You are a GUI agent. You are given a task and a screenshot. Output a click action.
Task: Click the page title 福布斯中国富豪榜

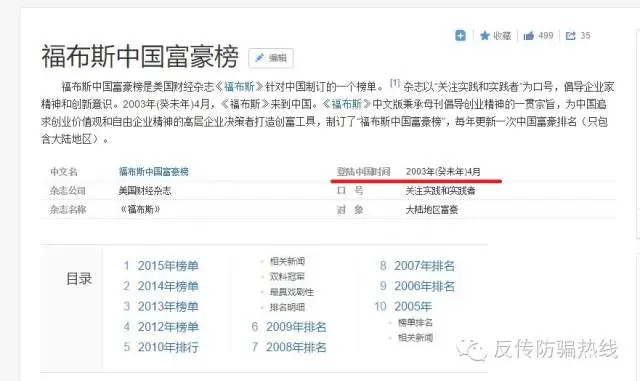coord(140,56)
